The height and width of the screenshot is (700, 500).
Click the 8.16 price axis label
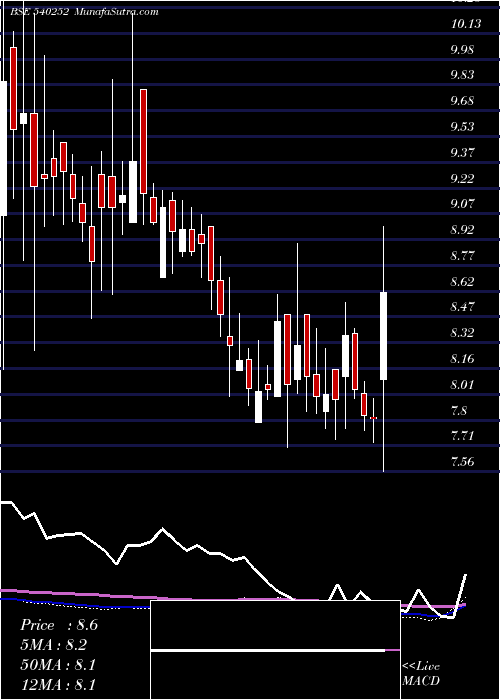click(x=462, y=360)
